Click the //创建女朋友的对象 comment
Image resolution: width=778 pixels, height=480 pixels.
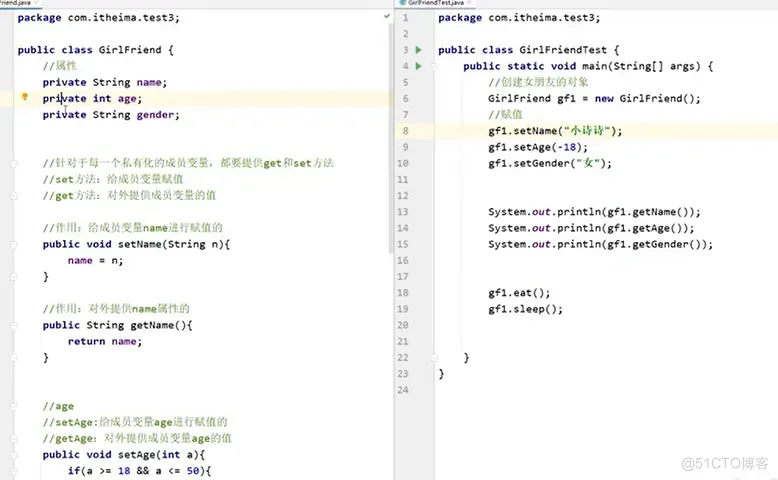[538, 82]
